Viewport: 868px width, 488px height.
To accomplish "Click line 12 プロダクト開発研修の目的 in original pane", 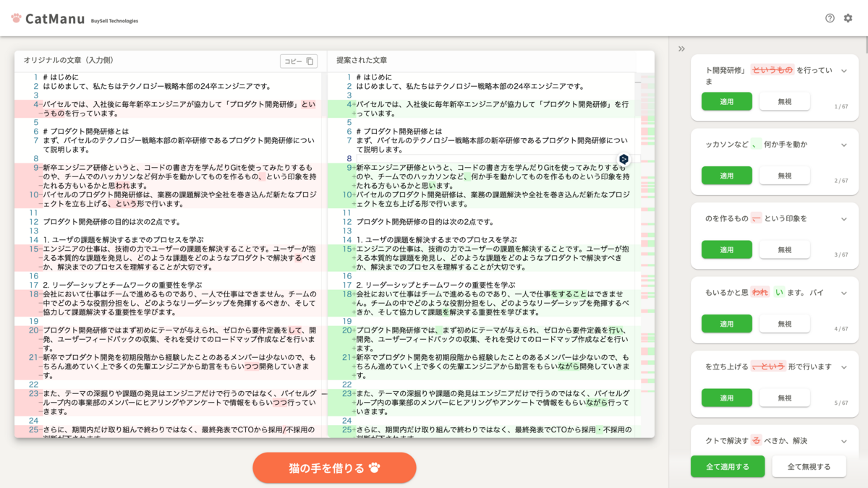I will coord(111,222).
